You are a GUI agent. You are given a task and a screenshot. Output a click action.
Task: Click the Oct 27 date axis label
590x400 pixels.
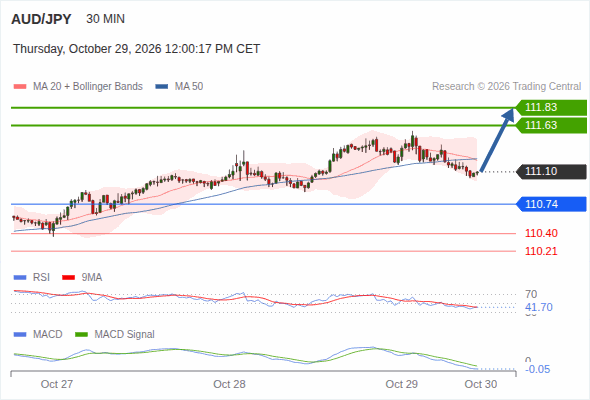pyautogui.click(x=57, y=384)
